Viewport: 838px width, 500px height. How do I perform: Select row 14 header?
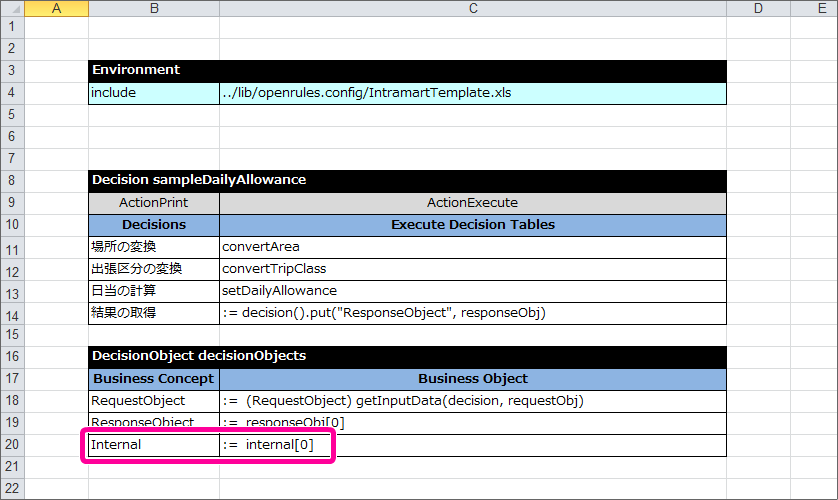click(12, 316)
